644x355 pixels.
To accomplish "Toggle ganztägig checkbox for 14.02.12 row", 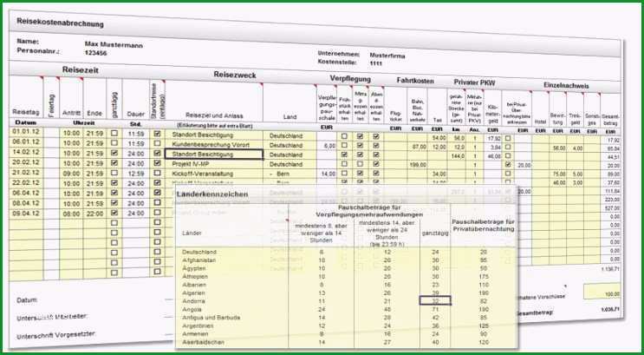I will [114, 153].
